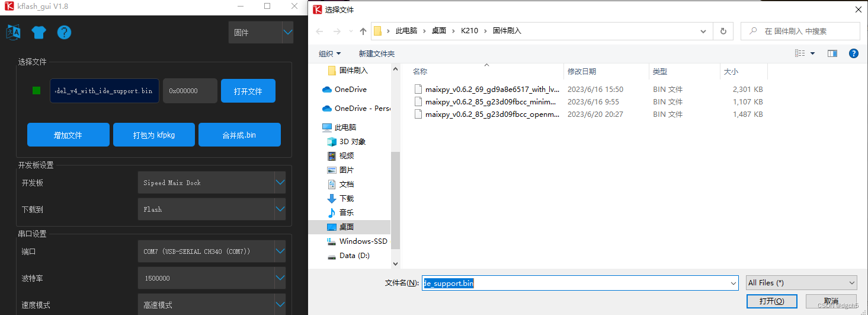
Task: Go up one folder level arrow
Action: click(363, 31)
